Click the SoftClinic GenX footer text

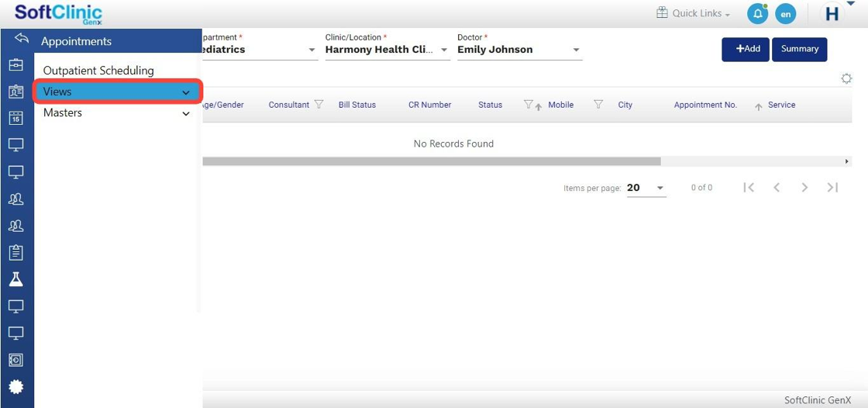(x=818, y=400)
